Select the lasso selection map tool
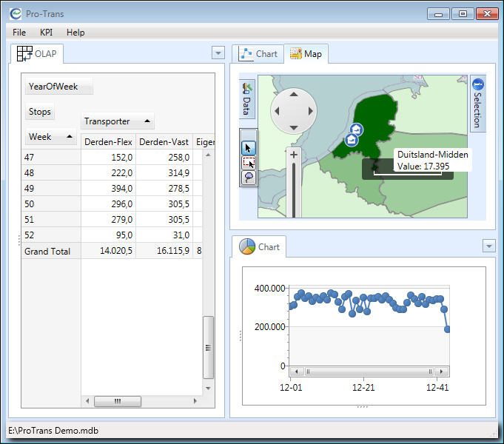 coord(249,177)
